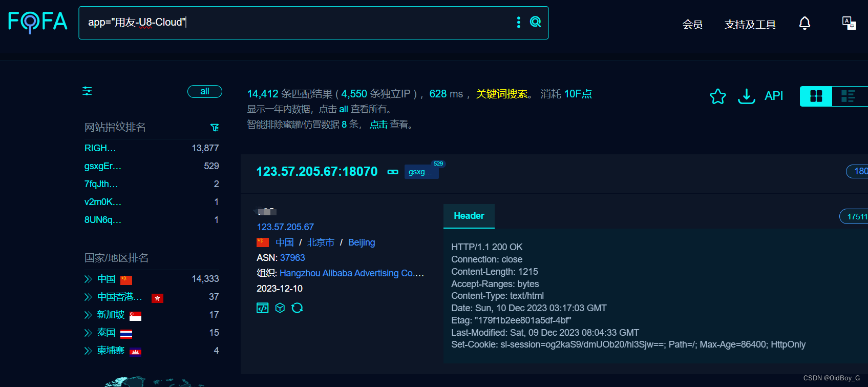This screenshot has width=868, height=387.
Task: Click the 17511 pill button
Action: pyautogui.click(x=854, y=216)
